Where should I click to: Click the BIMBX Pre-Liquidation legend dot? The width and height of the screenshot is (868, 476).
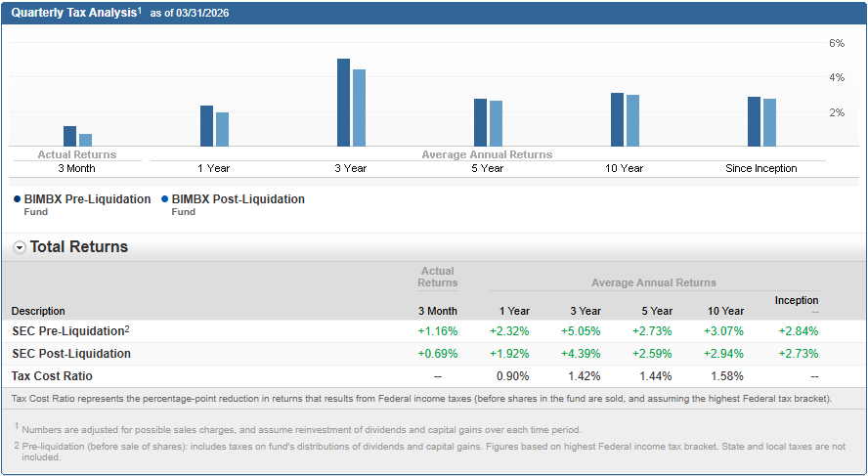[x=18, y=199]
